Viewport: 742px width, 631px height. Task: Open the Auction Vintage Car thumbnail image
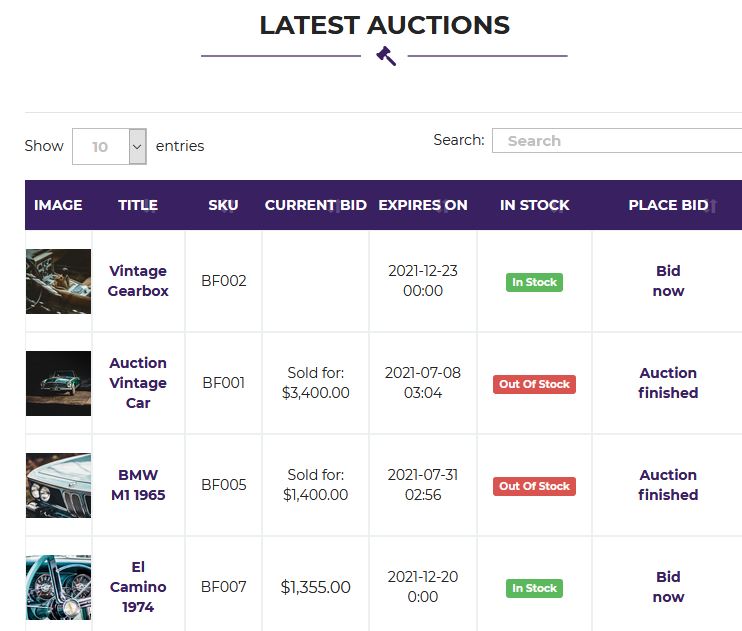click(x=58, y=383)
